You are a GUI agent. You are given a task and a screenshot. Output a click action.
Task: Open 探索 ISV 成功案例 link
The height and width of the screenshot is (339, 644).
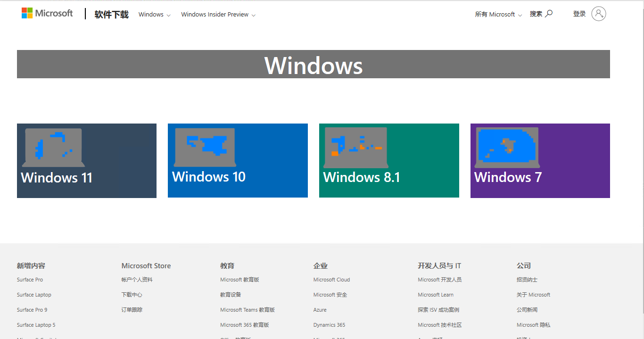(438, 310)
